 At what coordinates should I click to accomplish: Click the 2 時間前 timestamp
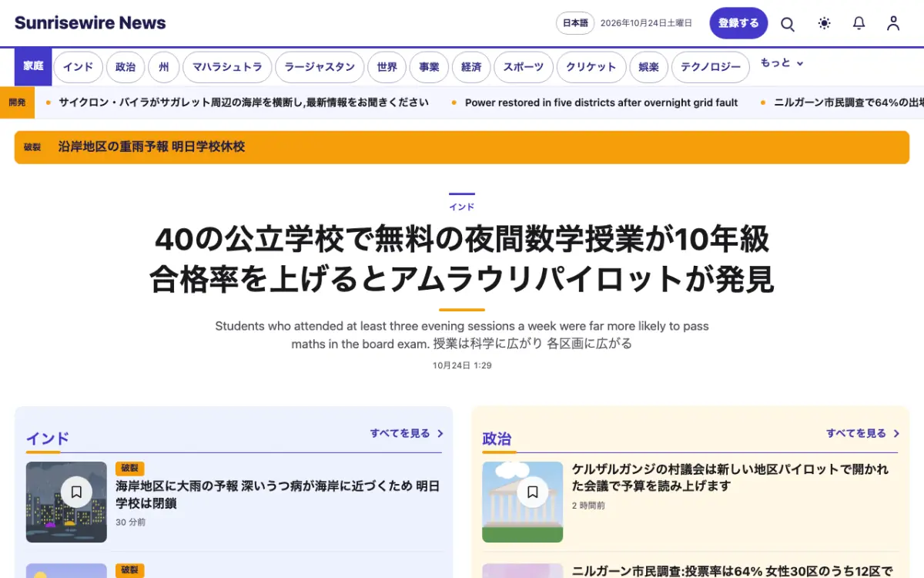tap(588, 506)
